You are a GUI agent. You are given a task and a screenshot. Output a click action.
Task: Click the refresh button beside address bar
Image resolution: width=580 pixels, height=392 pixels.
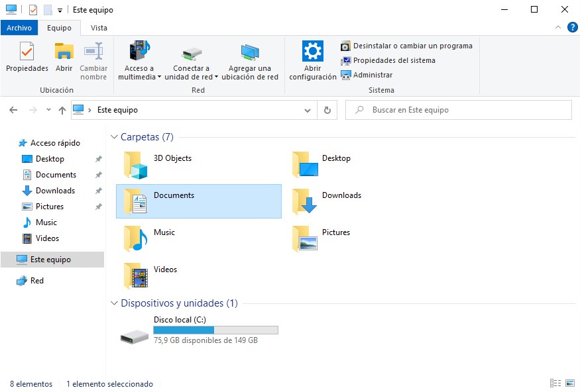[x=327, y=110]
